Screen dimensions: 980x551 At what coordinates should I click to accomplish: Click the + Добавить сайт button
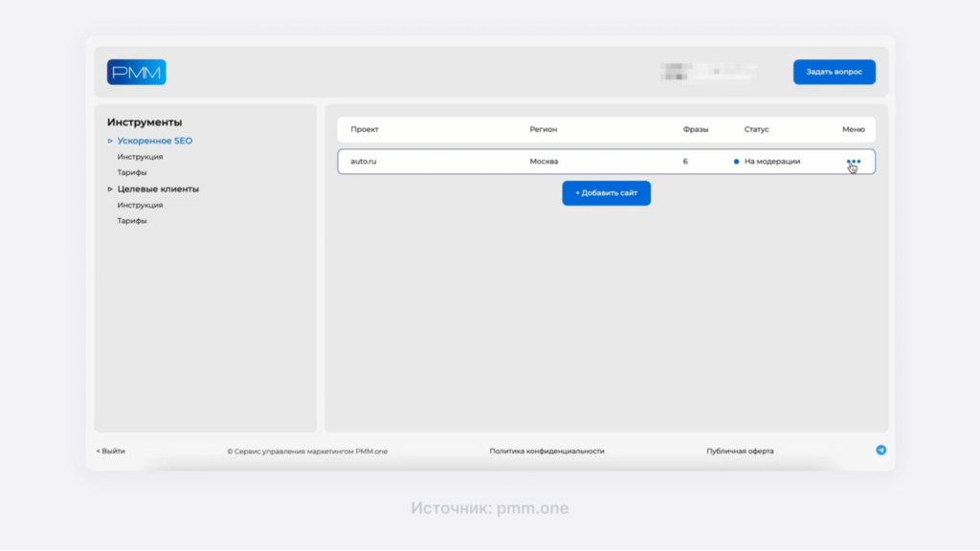(x=606, y=193)
